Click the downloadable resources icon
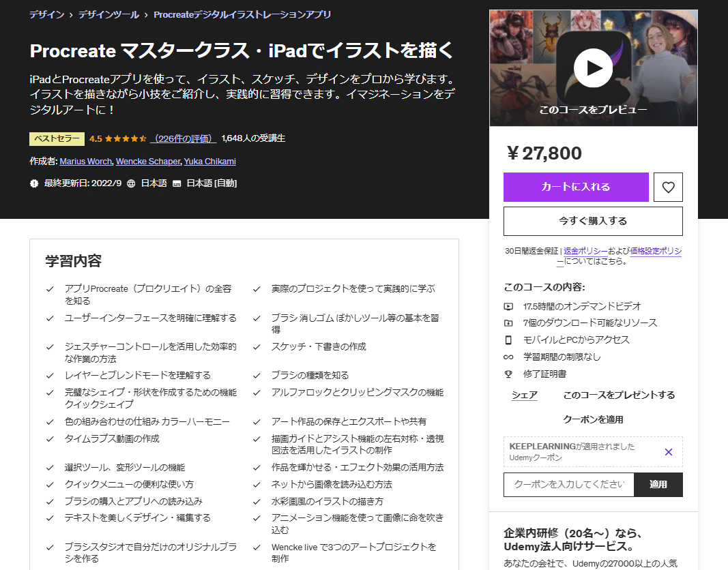 508,324
